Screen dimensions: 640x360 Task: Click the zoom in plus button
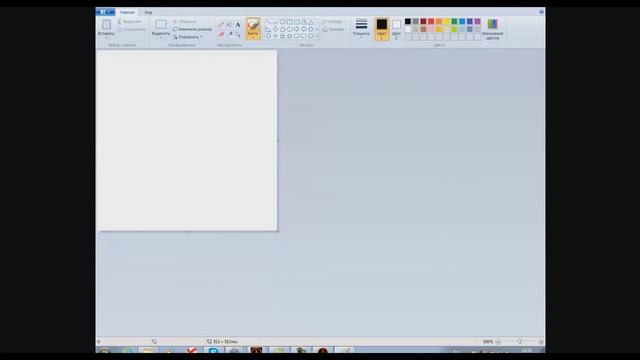click(540, 341)
